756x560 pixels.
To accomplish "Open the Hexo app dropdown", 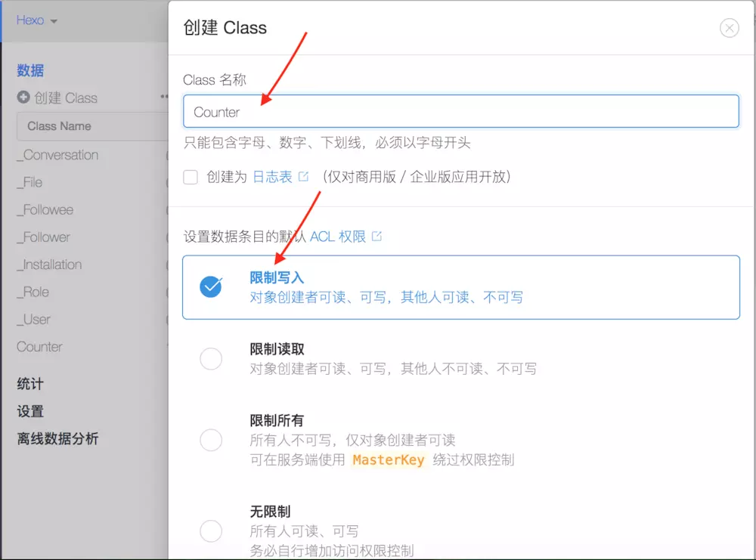I will (x=36, y=20).
